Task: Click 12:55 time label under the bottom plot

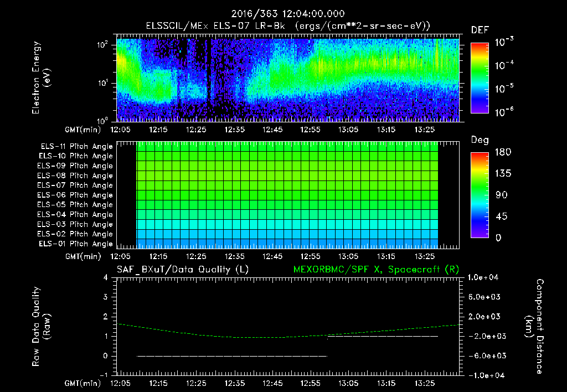Action: click(310, 383)
